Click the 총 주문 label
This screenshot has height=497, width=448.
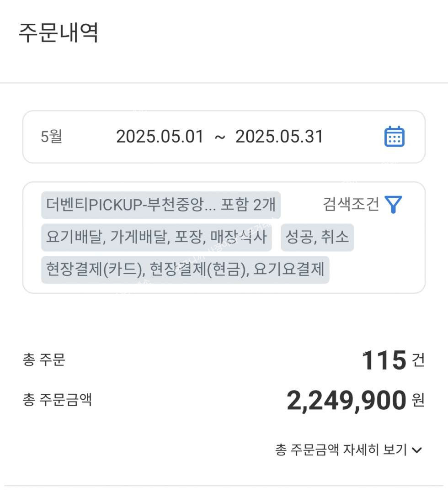[44, 360]
